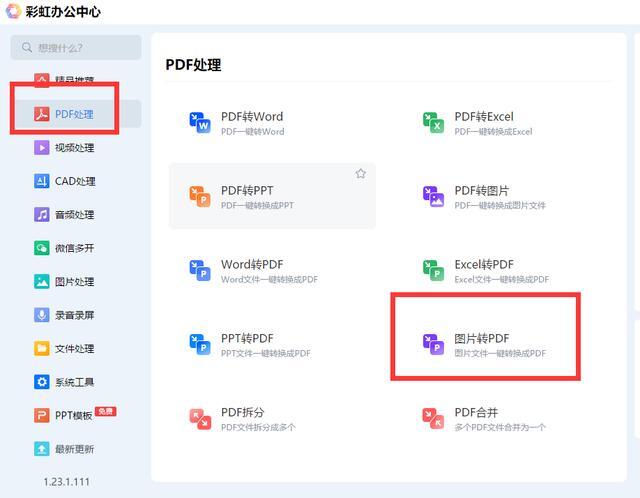The height and width of the screenshot is (498, 640).
Task: Click the PDF转PPT orange tool icon
Action: pos(200,196)
